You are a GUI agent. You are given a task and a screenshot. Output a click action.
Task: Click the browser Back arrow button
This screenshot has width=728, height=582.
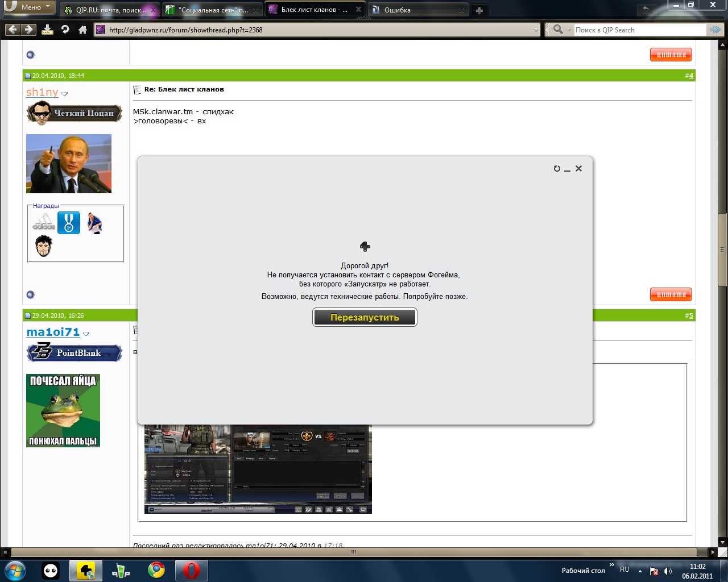(x=13, y=30)
